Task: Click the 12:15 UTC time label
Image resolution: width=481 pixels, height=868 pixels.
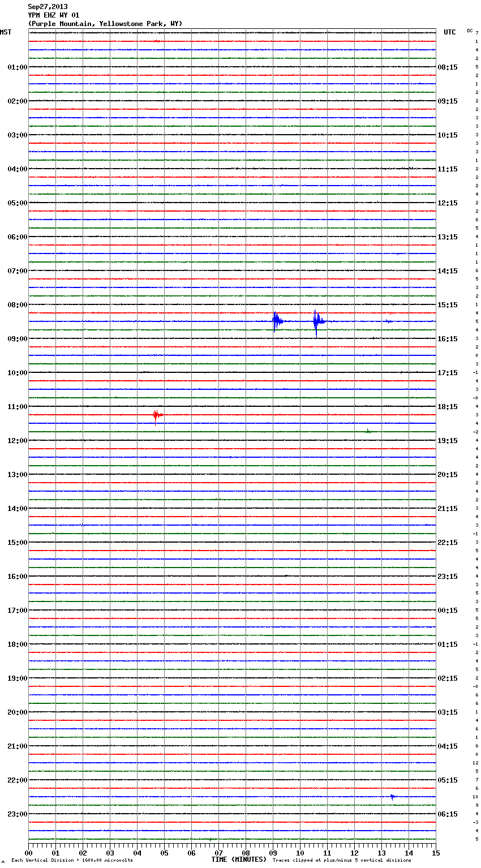Action: (448, 203)
